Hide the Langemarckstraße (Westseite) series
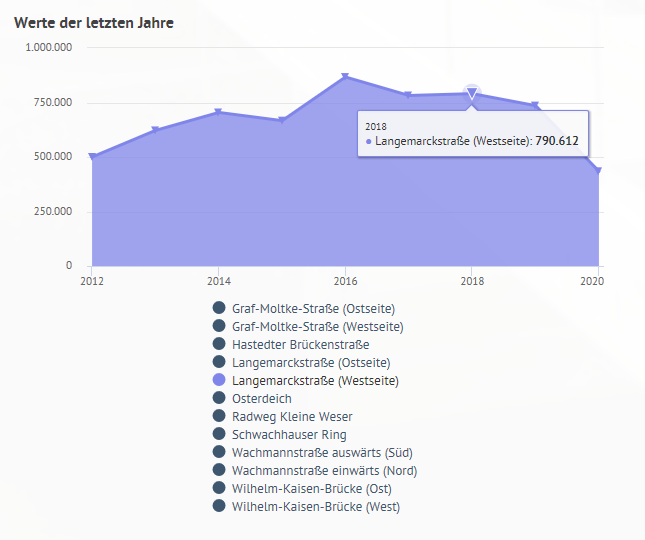This screenshot has height=540, width=645. point(219,381)
